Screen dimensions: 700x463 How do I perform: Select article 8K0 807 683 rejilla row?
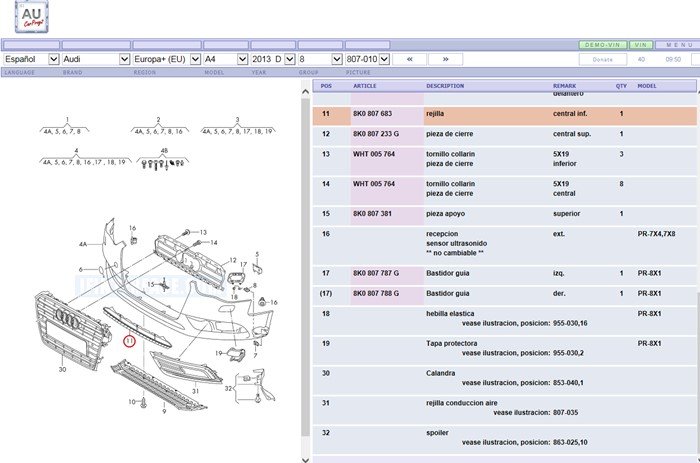coord(504,114)
